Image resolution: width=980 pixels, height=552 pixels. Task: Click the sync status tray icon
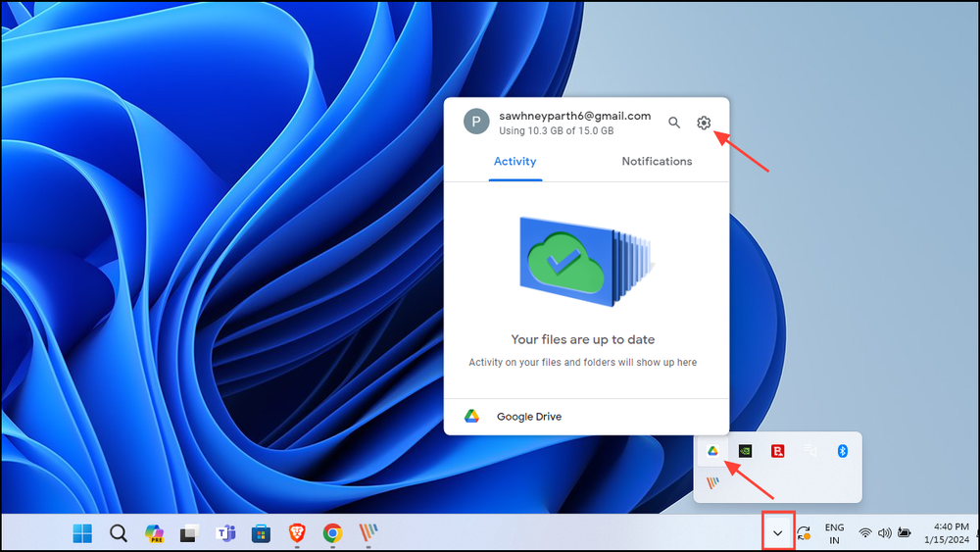click(x=804, y=533)
